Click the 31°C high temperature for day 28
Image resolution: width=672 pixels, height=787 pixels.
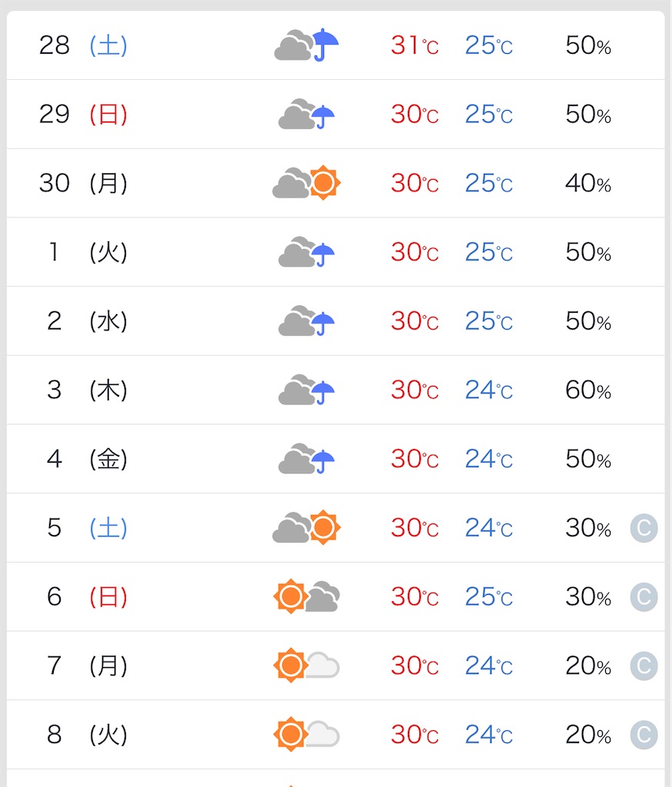coord(415,45)
